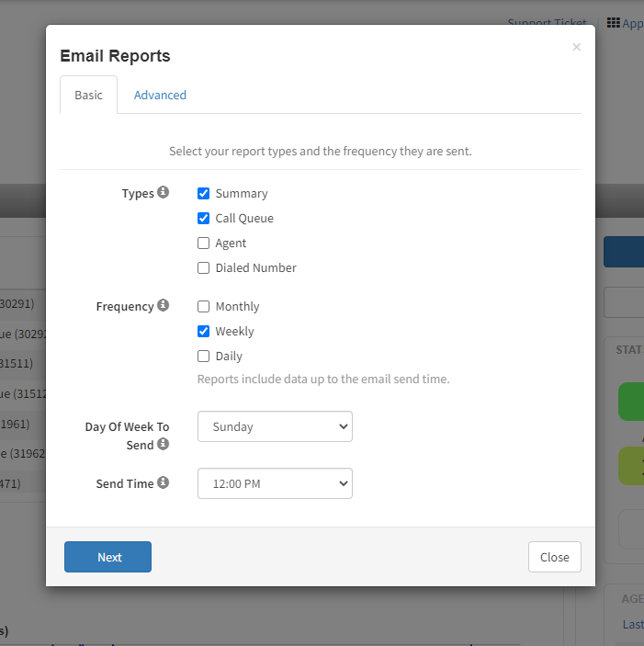The image size is (644, 646).
Task: Select the Basic tab
Action: 88,95
